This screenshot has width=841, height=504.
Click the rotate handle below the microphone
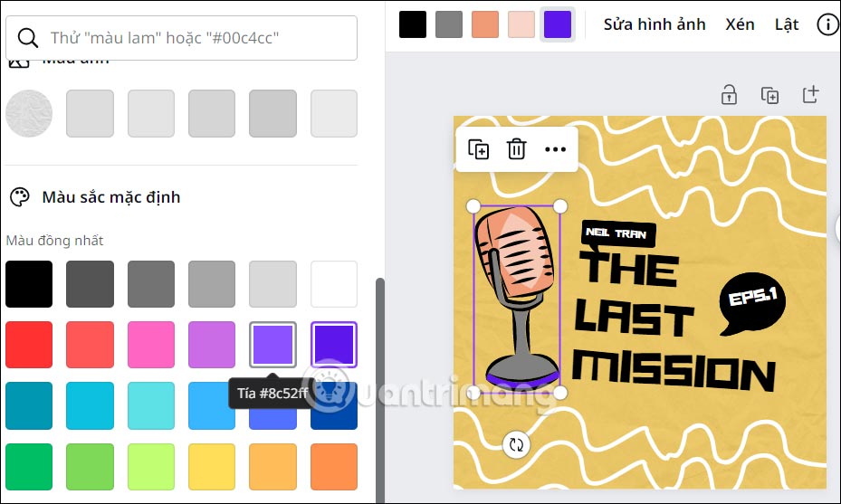[516, 444]
